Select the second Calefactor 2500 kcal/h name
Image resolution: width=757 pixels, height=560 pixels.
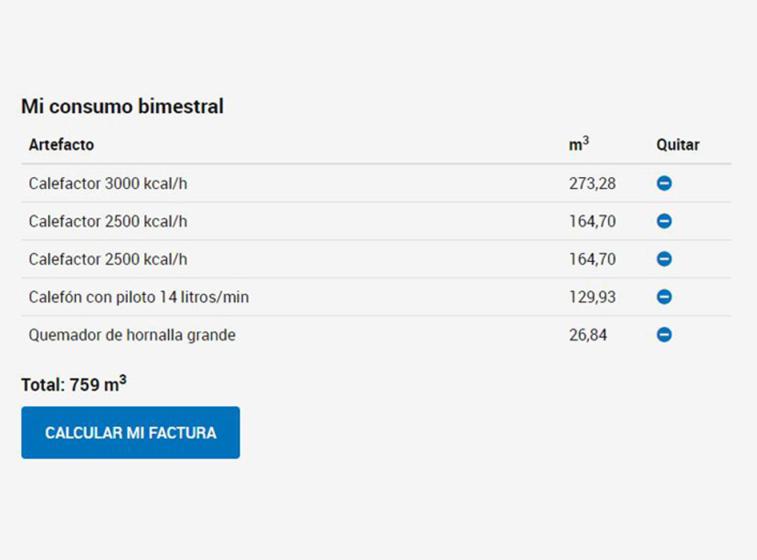coord(108,259)
